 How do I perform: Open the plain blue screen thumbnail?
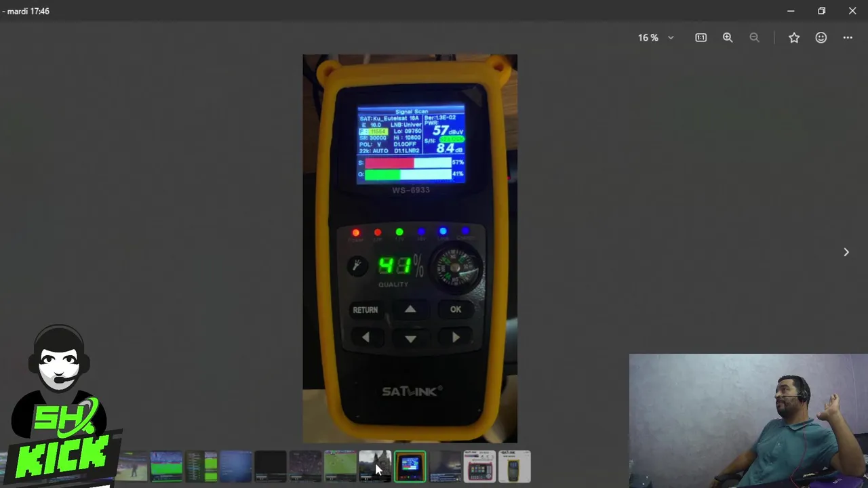coord(236,466)
